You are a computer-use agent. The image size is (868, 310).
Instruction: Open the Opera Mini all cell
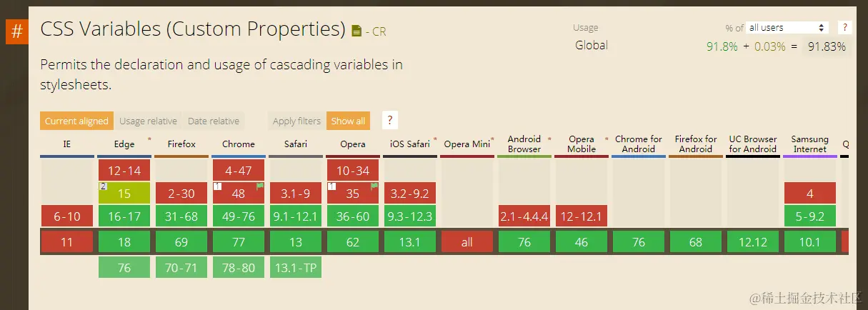pyautogui.click(x=467, y=242)
